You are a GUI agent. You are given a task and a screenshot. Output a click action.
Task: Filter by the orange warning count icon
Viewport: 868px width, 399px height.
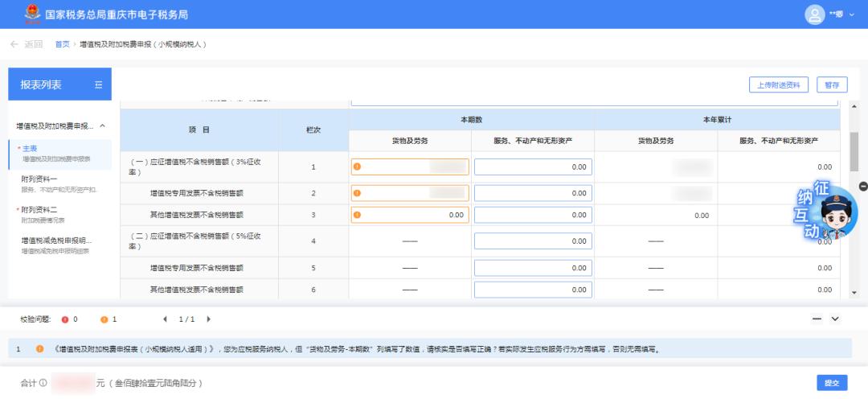coord(104,319)
